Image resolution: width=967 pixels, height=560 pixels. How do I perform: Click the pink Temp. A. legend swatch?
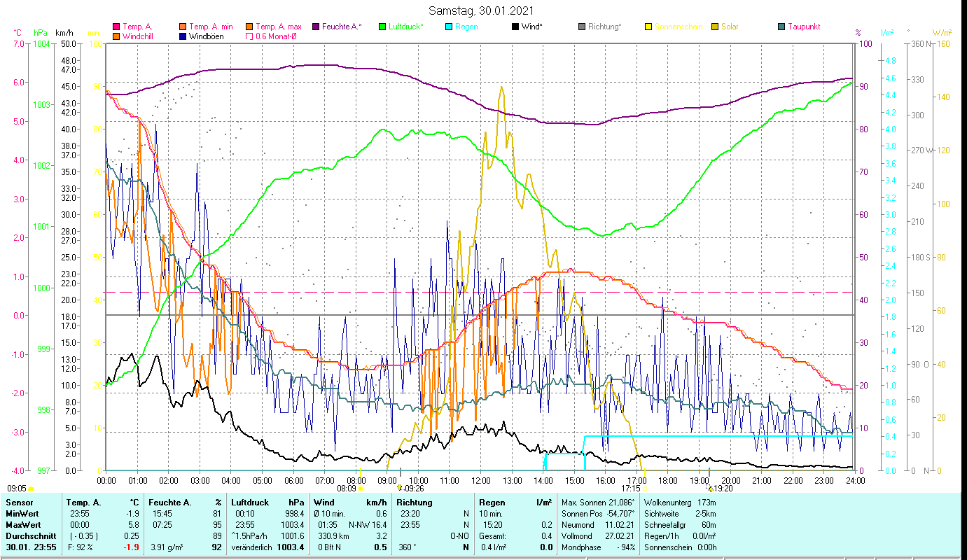116,27
